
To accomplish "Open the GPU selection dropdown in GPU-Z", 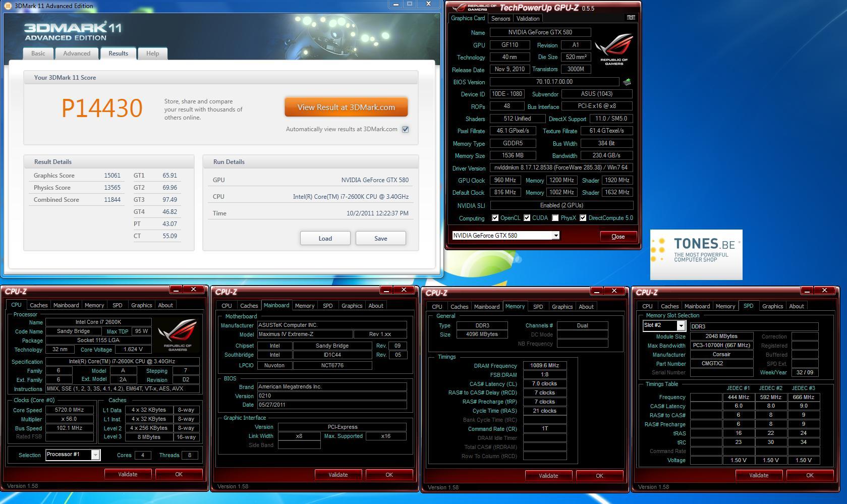I will pyautogui.click(x=555, y=236).
